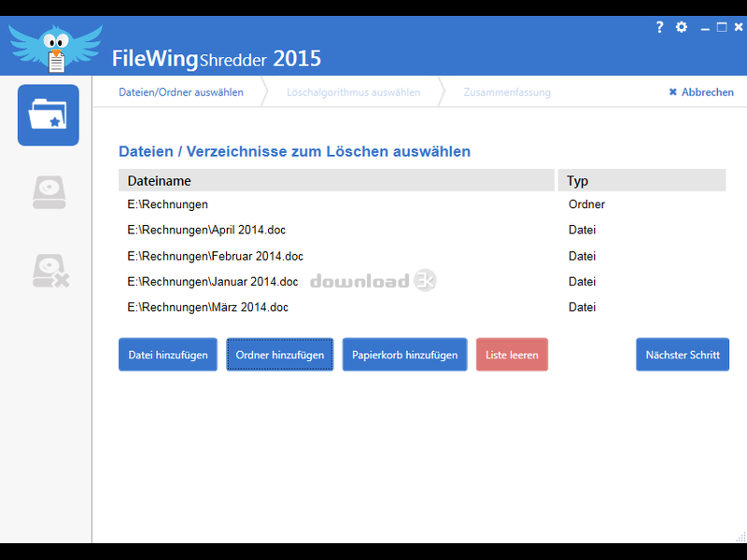The image size is (747, 560).
Task: Select the März 2014.doc file row
Action: 422,307
